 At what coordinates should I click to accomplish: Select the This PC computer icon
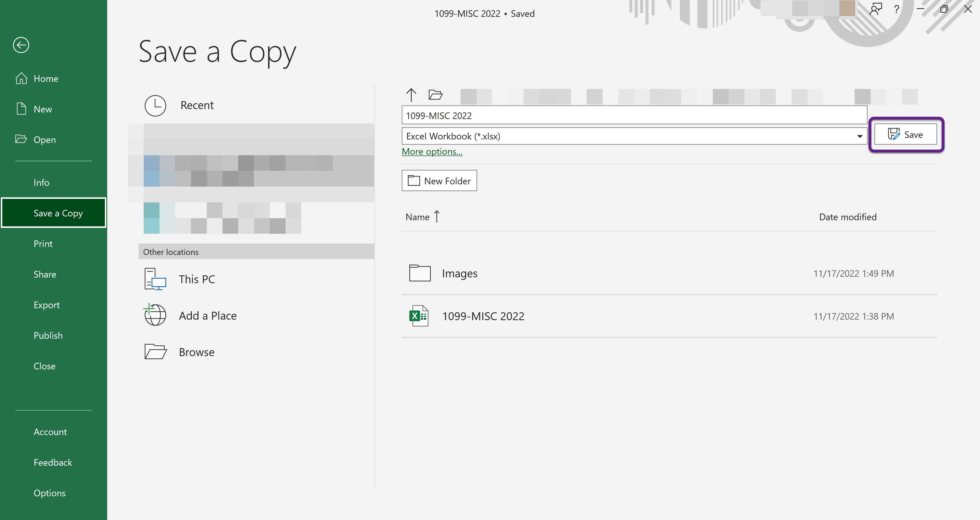[x=155, y=279]
